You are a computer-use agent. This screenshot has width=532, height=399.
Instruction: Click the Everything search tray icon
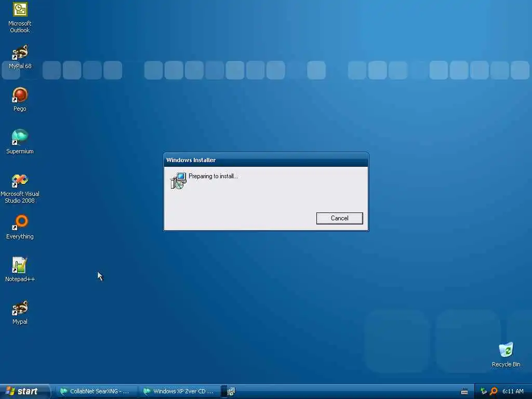(x=494, y=392)
